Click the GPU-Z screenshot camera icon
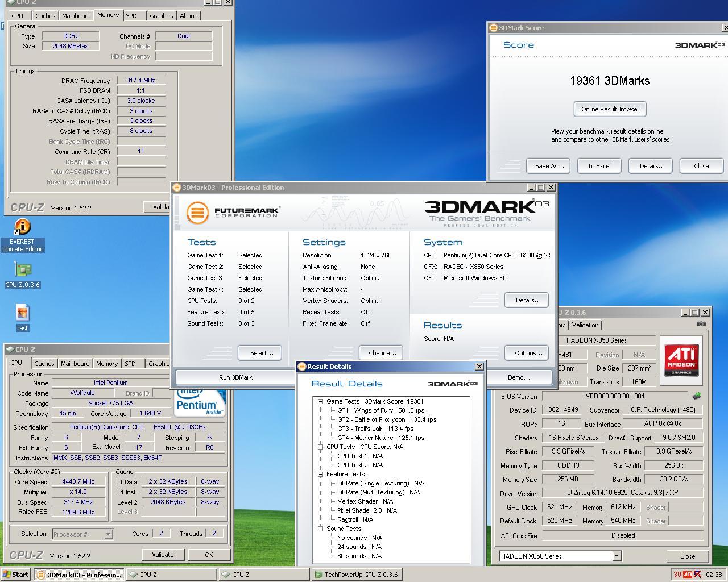 click(x=701, y=324)
